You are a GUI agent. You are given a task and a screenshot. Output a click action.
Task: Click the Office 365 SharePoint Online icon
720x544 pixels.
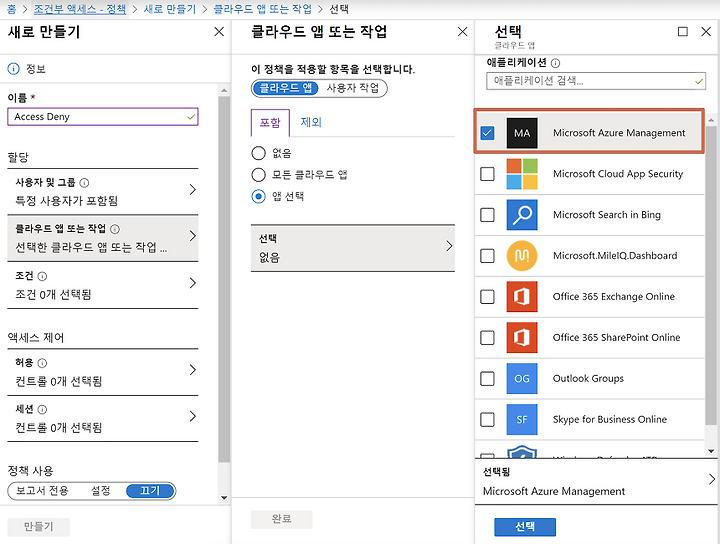click(x=522, y=337)
